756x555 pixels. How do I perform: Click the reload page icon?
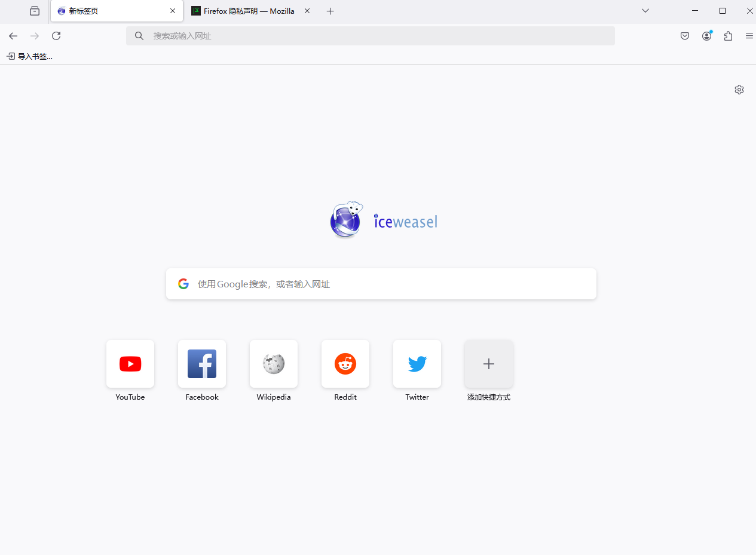56,36
